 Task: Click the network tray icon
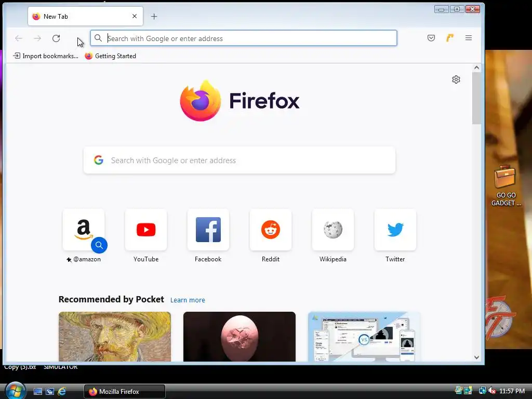pos(482,391)
